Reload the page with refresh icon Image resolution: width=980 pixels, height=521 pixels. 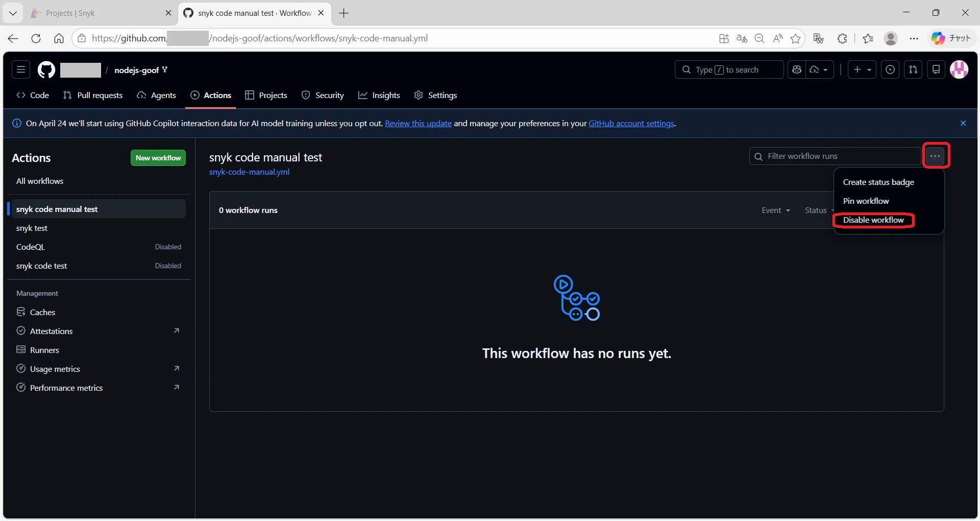click(36, 38)
